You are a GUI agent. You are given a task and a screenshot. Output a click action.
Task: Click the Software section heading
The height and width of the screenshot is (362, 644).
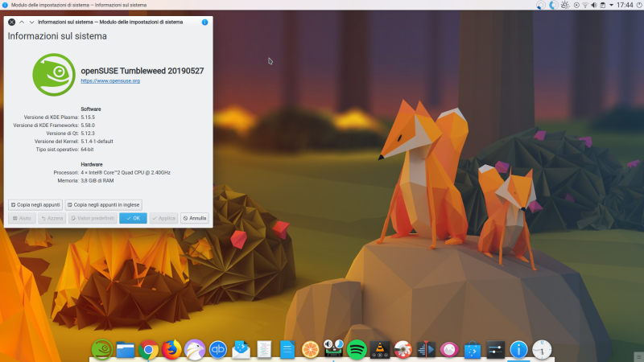[x=91, y=109]
